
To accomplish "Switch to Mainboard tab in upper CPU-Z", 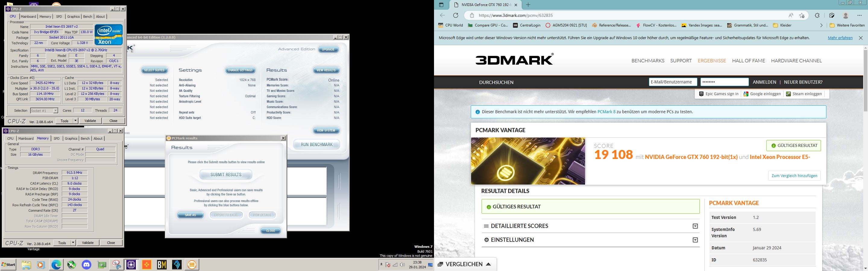I will pos(28,17).
